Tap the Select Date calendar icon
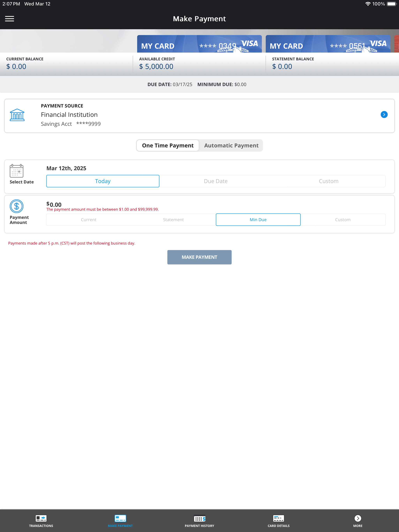The height and width of the screenshot is (532, 399). pyautogui.click(x=16, y=171)
